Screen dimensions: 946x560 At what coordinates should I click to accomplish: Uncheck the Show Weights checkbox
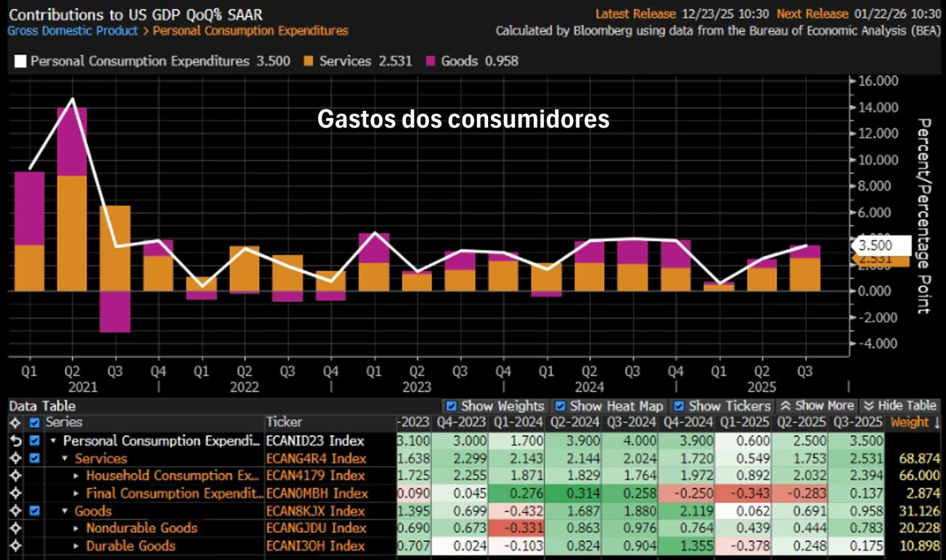[x=451, y=406]
